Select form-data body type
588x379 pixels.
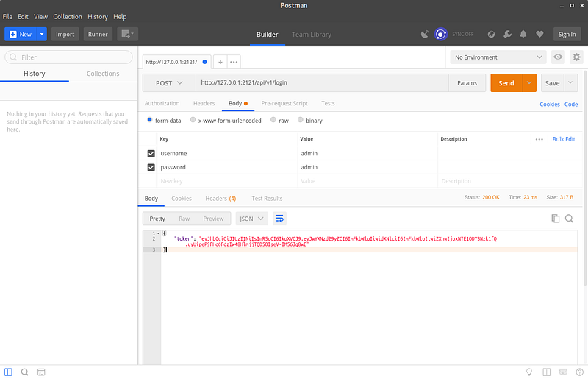pyautogui.click(x=150, y=120)
